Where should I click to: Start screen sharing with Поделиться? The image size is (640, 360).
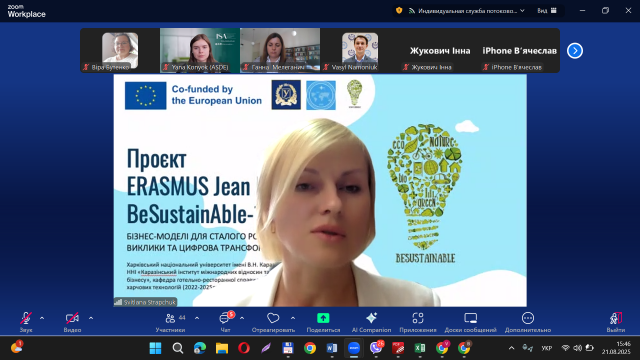point(323,321)
